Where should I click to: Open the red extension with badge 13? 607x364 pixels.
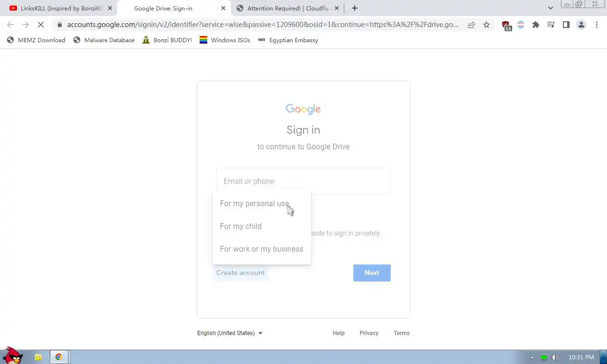[x=506, y=25]
